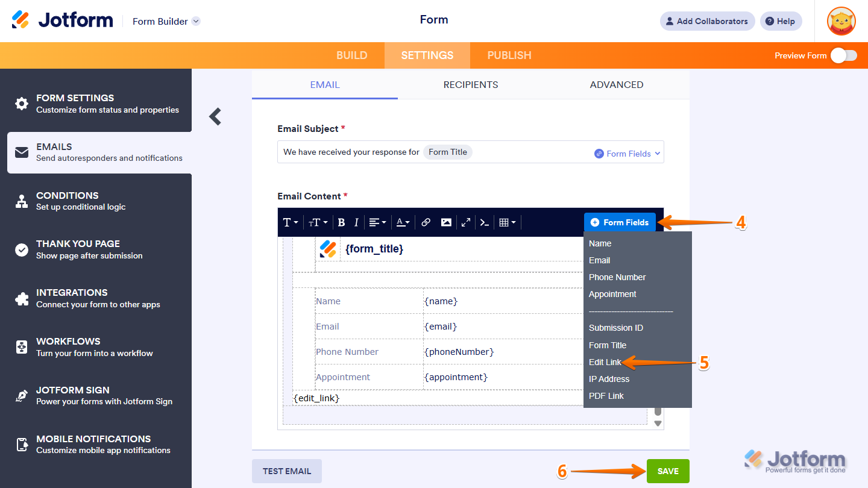868x488 pixels.
Task: Click the Jotform logo inside the email content
Action: [x=328, y=249]
